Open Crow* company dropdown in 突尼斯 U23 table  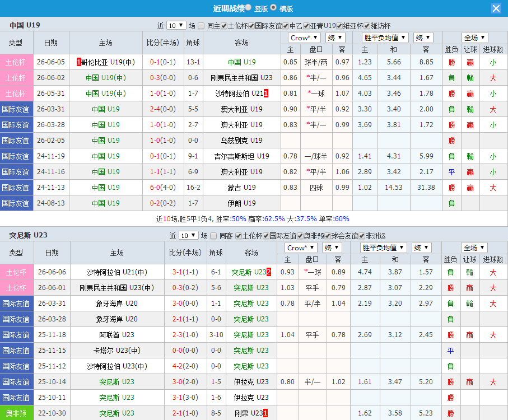301,248
